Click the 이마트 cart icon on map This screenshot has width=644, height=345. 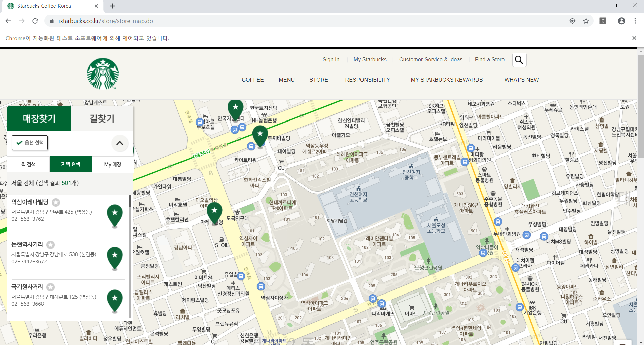(411, 308)
